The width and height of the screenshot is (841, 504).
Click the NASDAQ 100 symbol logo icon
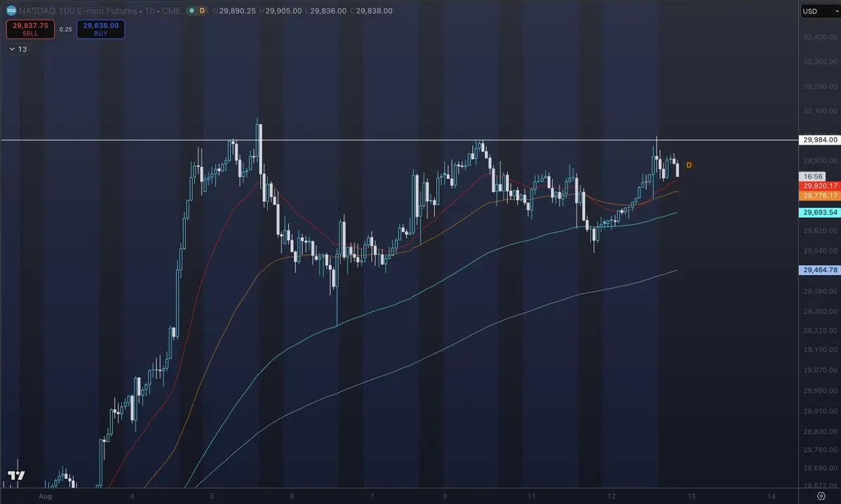(x=11, y=11)
